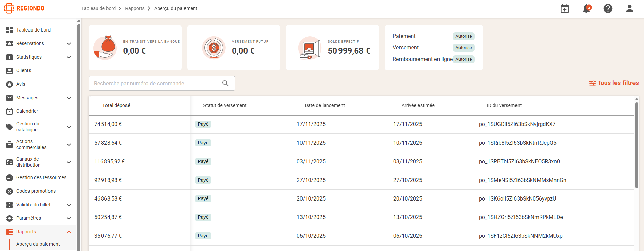Collapse the Rapports section chevron
The height and width of the screenshot is (251, 644).
coord(69,232)
